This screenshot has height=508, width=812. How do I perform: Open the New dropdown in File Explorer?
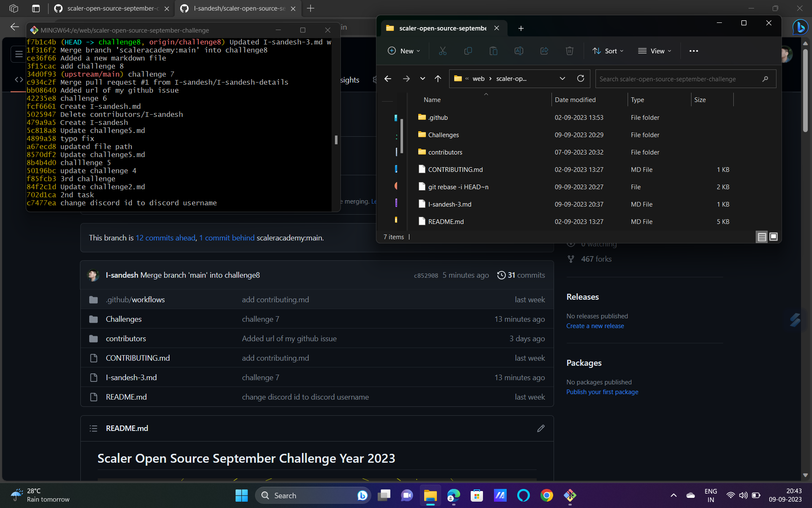click(404, 51)
